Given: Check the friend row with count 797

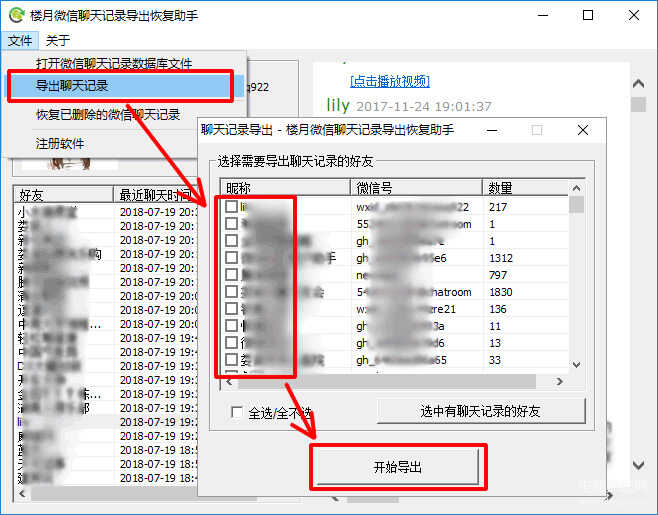Looking at the screenshot, I should 231,274.
